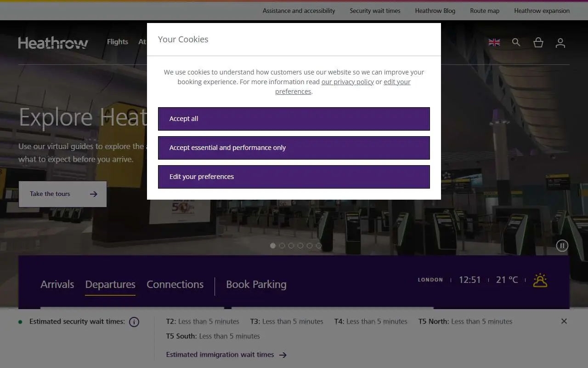Pause the hero carousel slideshow
Screen dimensions: 588x368
tap(562, 246)
